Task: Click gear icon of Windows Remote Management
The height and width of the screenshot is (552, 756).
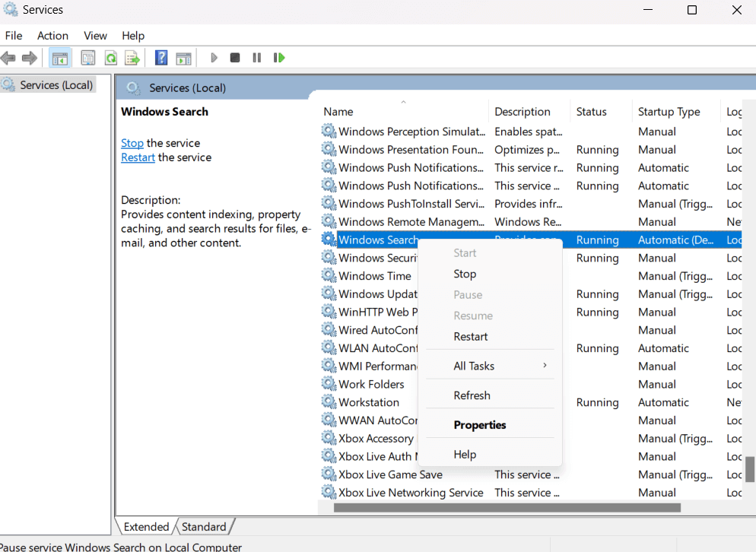Action: [329, 221]
